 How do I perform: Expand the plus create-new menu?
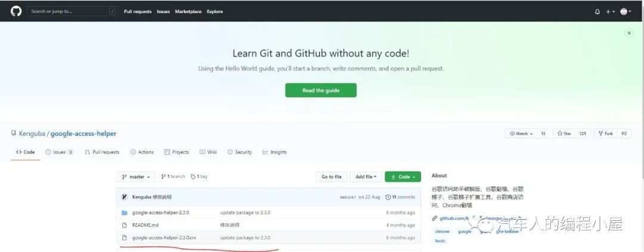pos(611,12)
